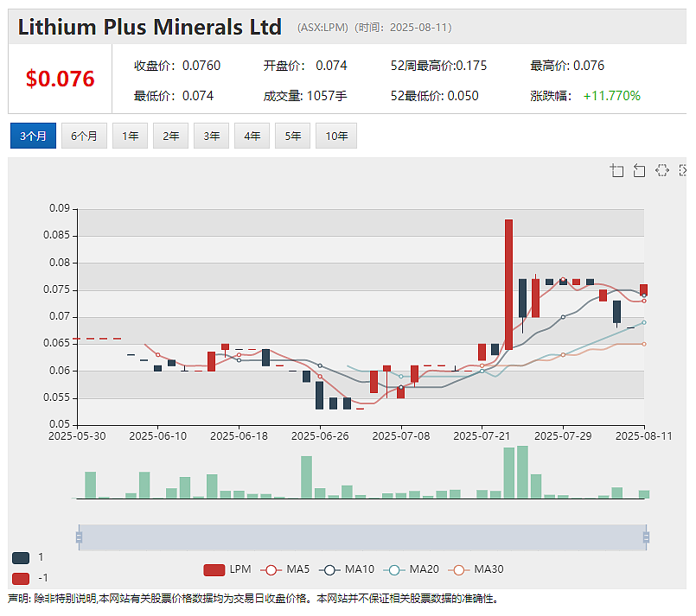
Task: Open the 4年 range tab
Action: point(252,136)
